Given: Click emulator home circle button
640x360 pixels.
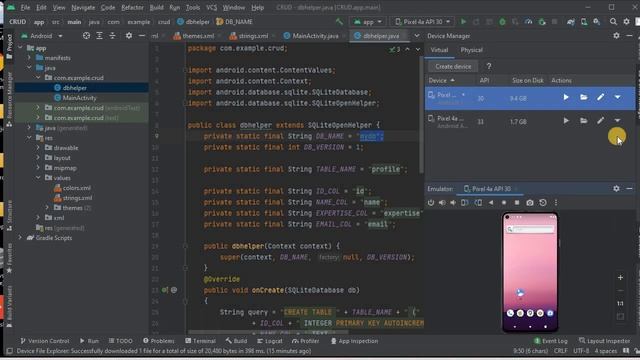Looking at the screenshot, I should [x=504, y=202].
